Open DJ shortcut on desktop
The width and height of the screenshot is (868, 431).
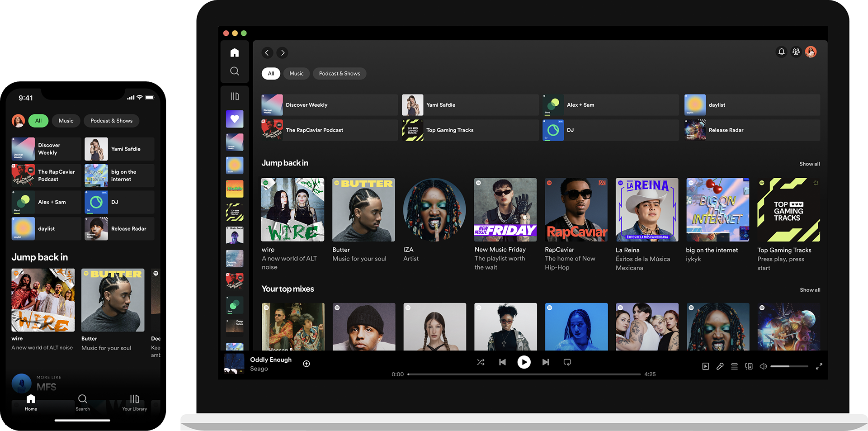coord(611,130)
